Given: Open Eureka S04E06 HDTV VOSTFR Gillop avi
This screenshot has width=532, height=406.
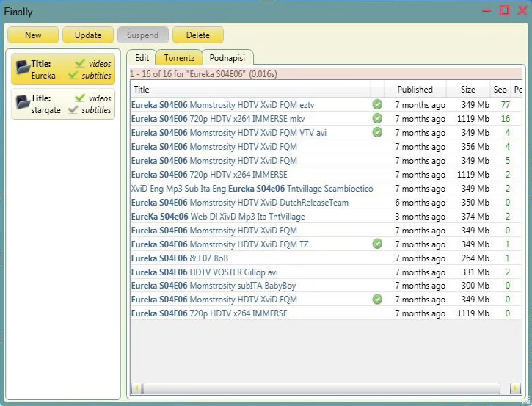Looking at the screenshot, I should tap(204, 272).
